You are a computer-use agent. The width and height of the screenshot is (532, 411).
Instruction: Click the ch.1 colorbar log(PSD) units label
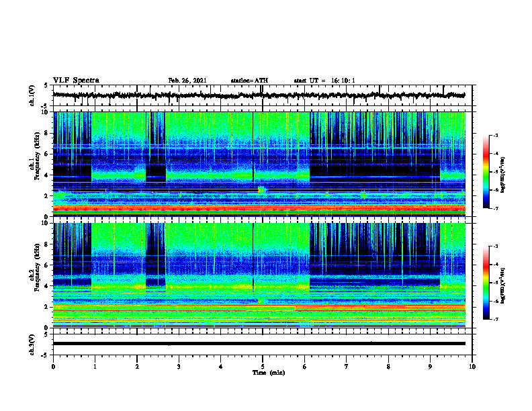pos(503,175)
